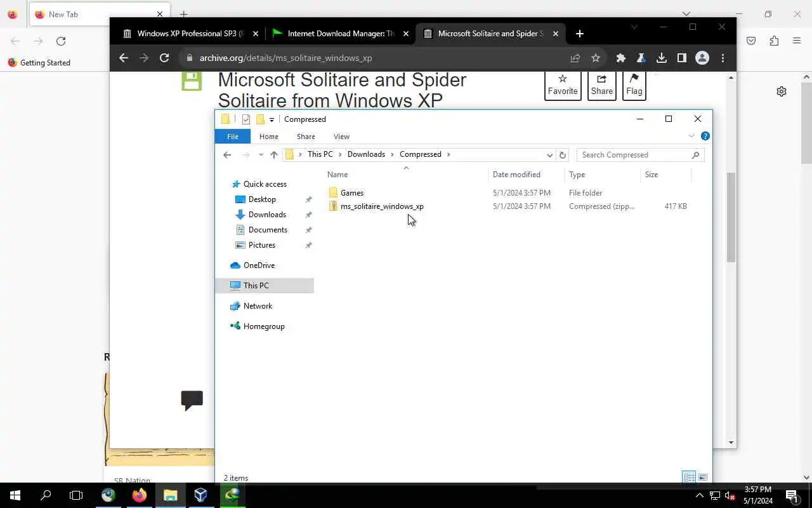812x508 pixels.
Task: Open Firefox extensions icon
Action: click(x=774, y=41)
